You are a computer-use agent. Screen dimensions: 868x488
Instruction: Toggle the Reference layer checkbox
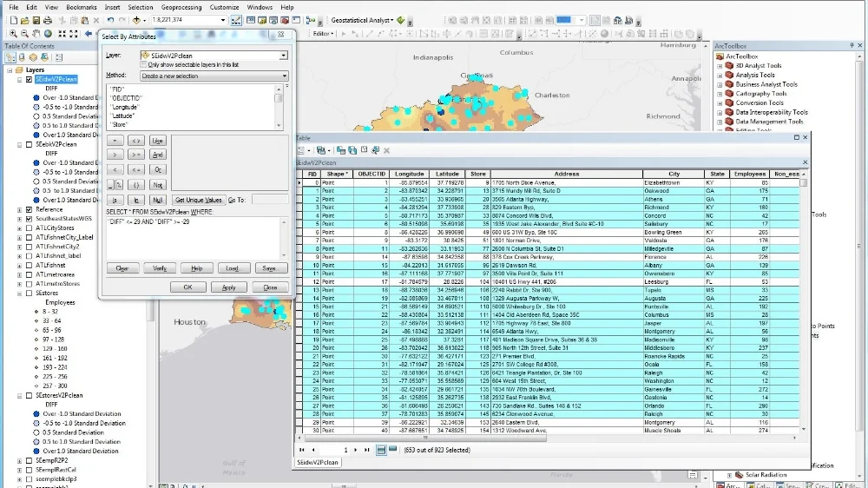pos(30,209)
